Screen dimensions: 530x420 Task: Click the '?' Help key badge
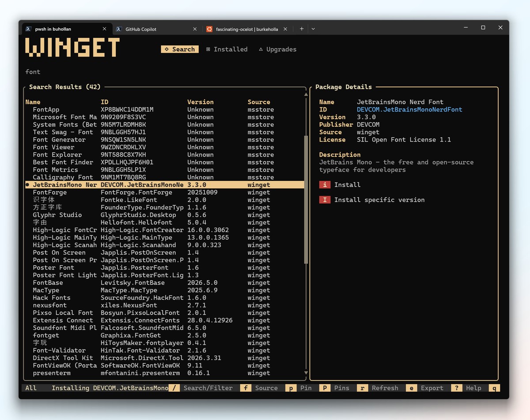pyautogui.click(x=456, y=388)
